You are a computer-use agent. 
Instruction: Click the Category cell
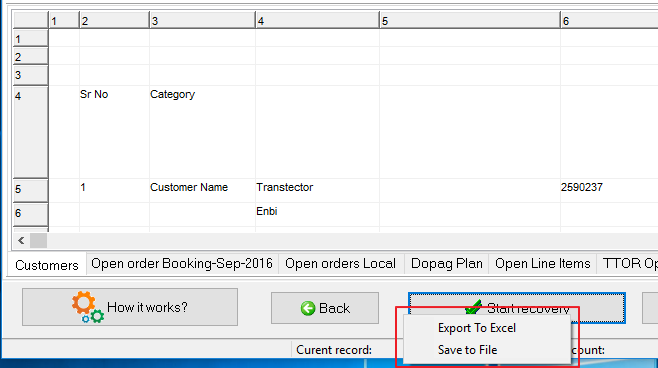pyautogui.click(x=202, y=132)
